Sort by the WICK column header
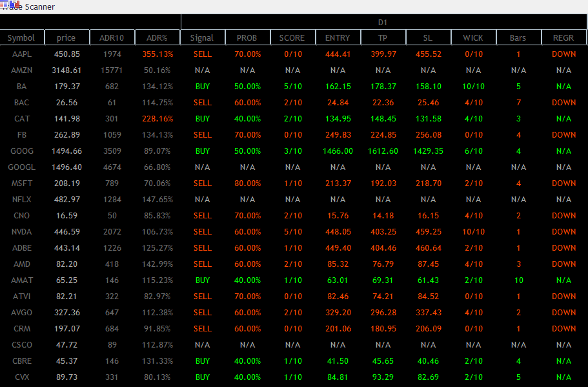This screenshot has height=387, width=588. click(473, 38)
